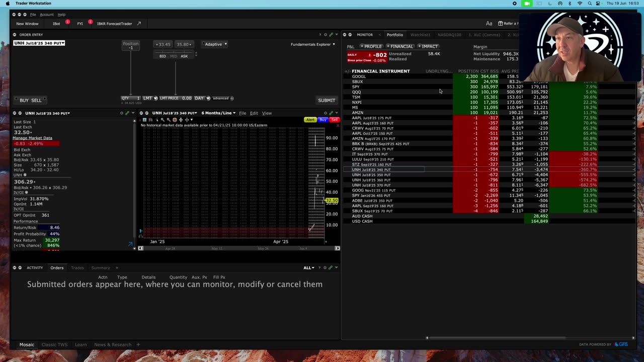Select the ASK price option

pyautogui.click(x=184, y=56)
